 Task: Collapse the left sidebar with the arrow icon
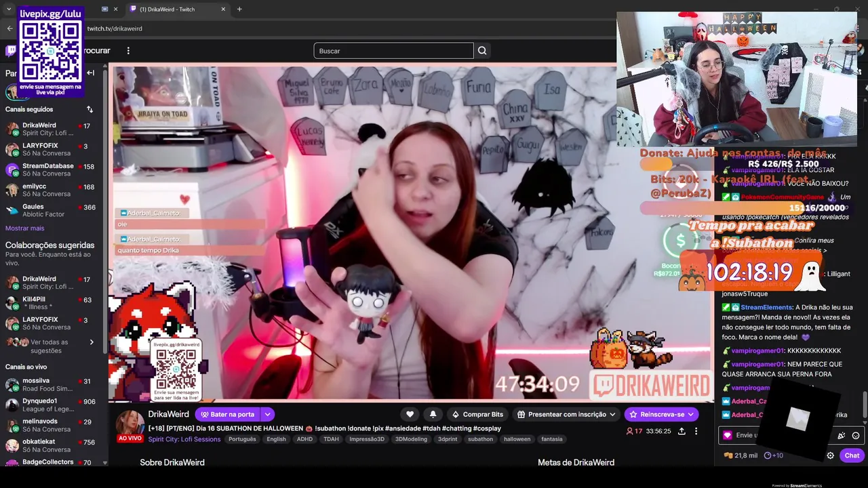pos(90,73)
